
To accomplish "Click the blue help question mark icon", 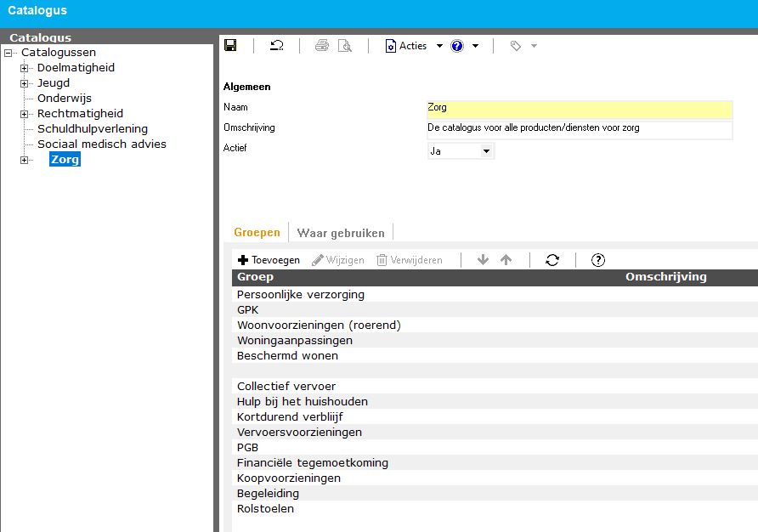I will [x=457, y=46].
